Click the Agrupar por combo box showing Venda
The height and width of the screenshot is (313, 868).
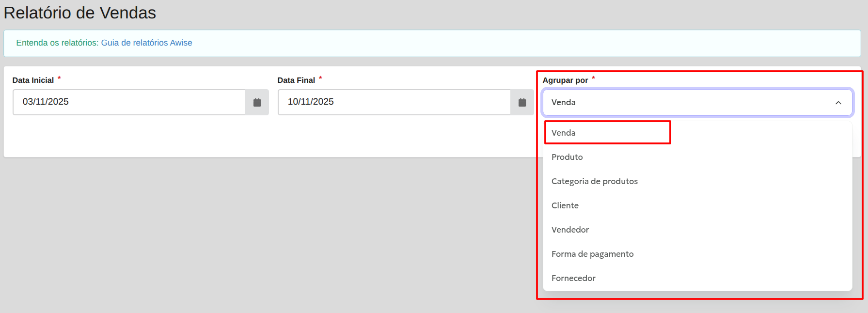pos(688,102)
